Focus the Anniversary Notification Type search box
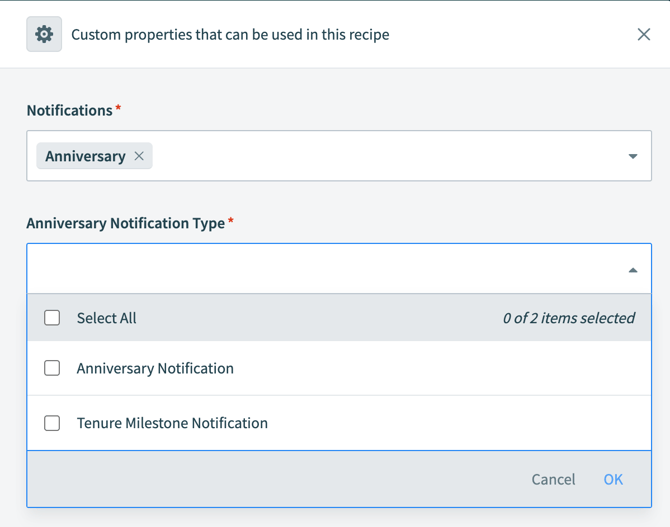The image size is (670, 527). pyautogui.click(x=320, y=269)
